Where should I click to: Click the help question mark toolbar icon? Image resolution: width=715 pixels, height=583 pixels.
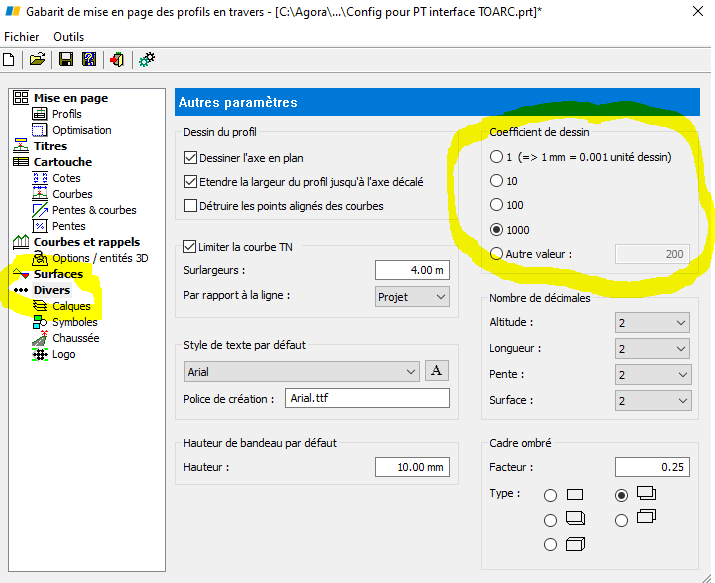point(89,59)
